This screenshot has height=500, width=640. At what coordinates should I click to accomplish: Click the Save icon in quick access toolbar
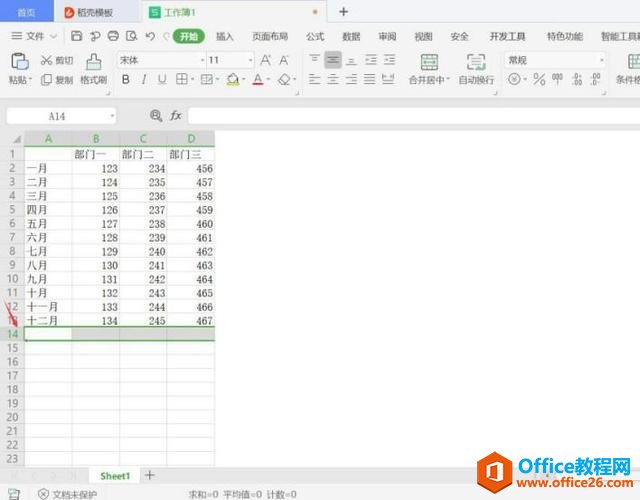pos(76,36)
